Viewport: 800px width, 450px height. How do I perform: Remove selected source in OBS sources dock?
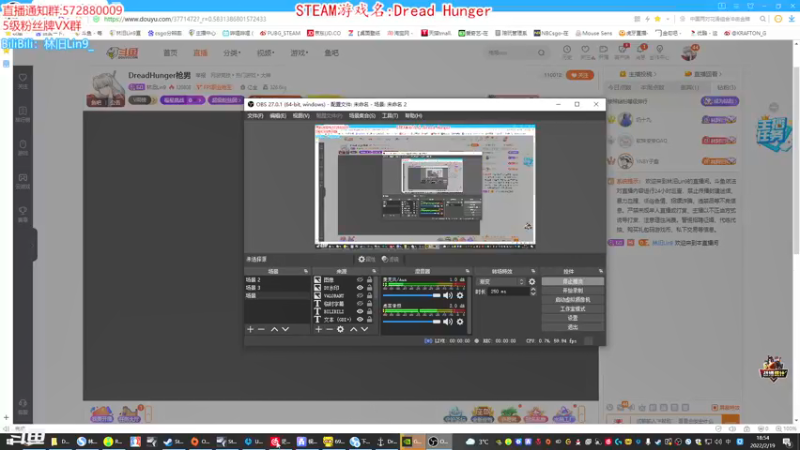click(x=329, y=330)
